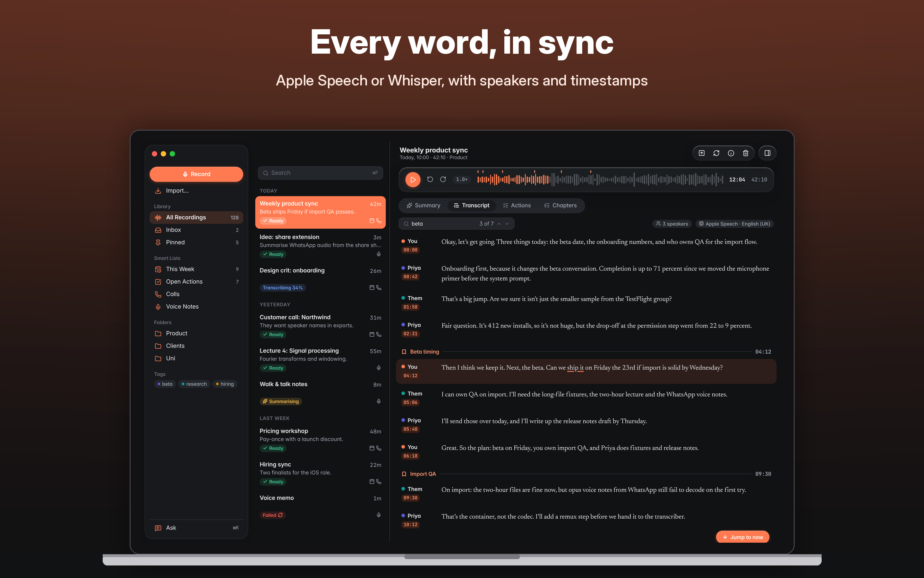Screen dimensions: 924x578
Task: Open Apple Speech · English (UK) selector
Action: (x=734, y=223)
